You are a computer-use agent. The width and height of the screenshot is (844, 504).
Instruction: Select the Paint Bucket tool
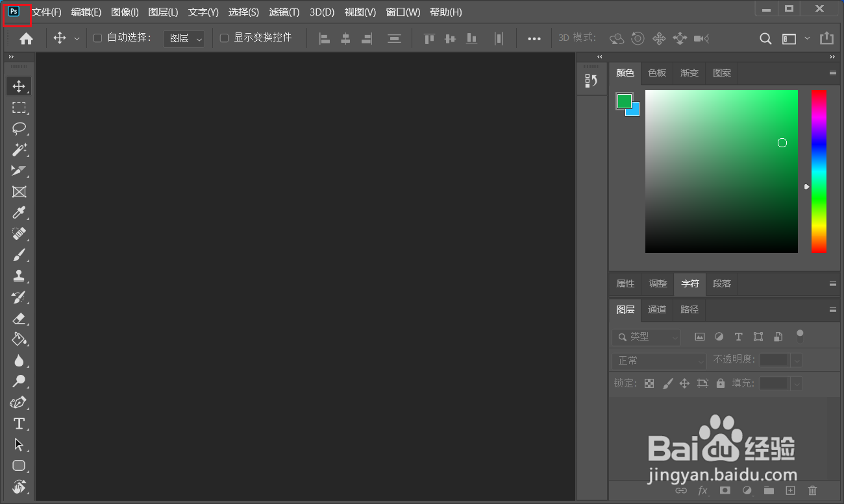[x=19, y=339]
